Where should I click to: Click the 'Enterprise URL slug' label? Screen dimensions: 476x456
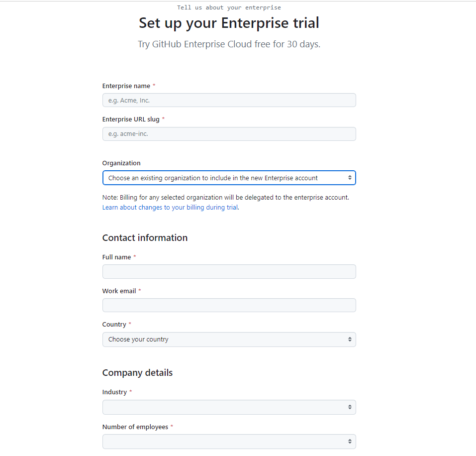tap(131, 119)
